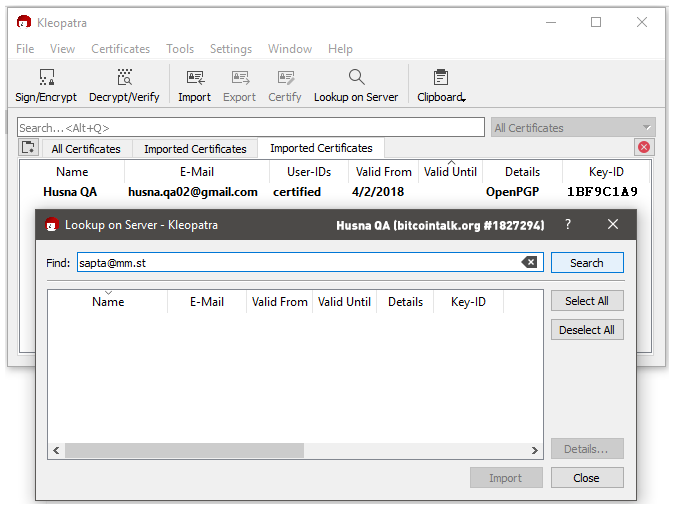
Task: Close the Lookup on Server dialog with X
Action: click(x=613, y=224)
